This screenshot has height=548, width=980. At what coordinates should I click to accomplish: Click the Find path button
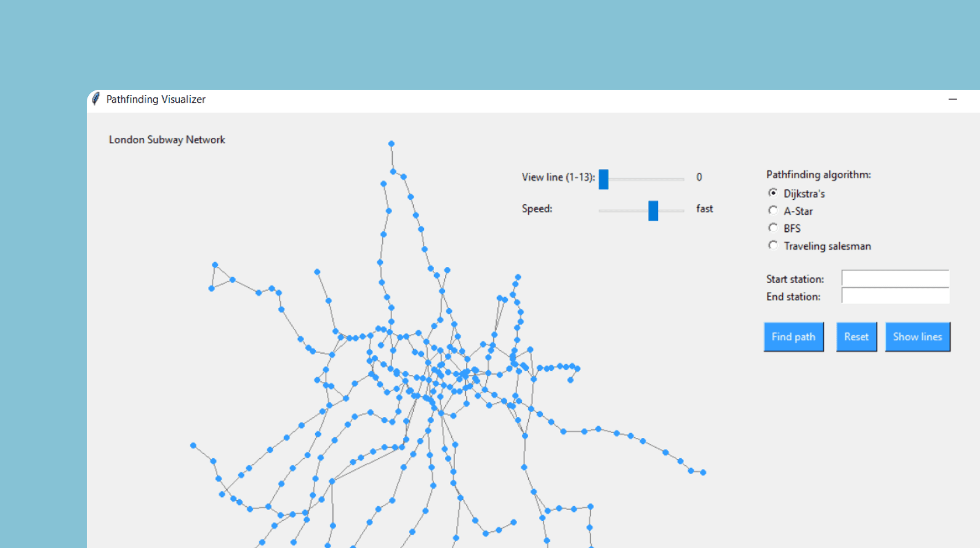coord(793,337)
